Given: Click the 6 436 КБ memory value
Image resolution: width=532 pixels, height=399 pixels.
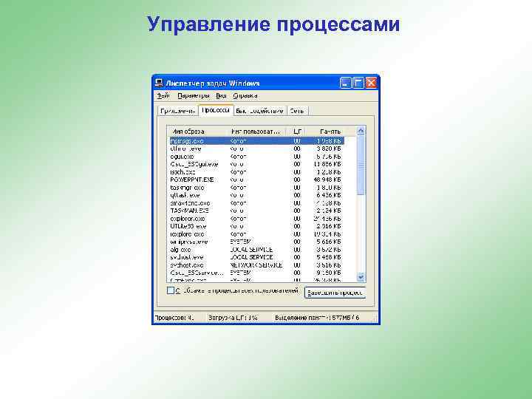Looking at the screenshot, I should click(x=329, y=195).
